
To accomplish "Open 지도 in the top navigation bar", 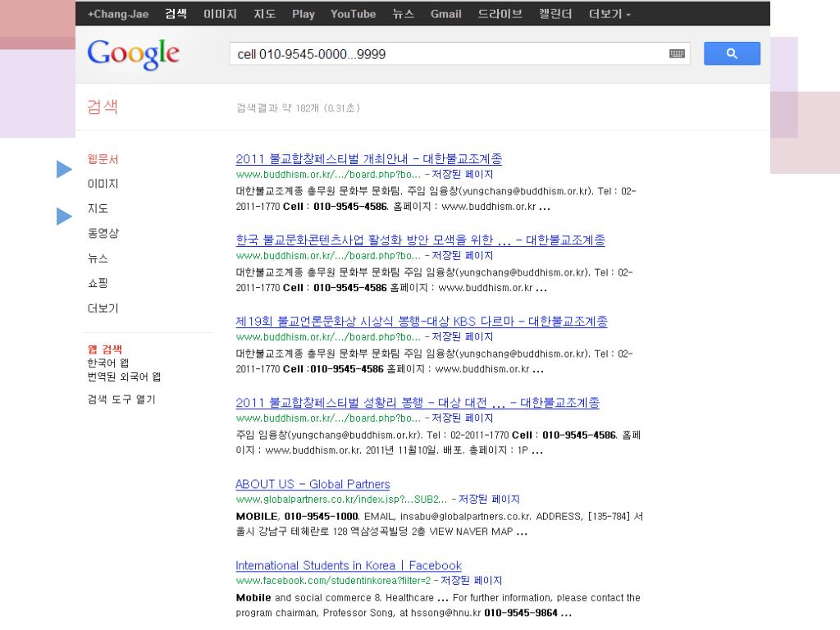I will click(265, 14).
